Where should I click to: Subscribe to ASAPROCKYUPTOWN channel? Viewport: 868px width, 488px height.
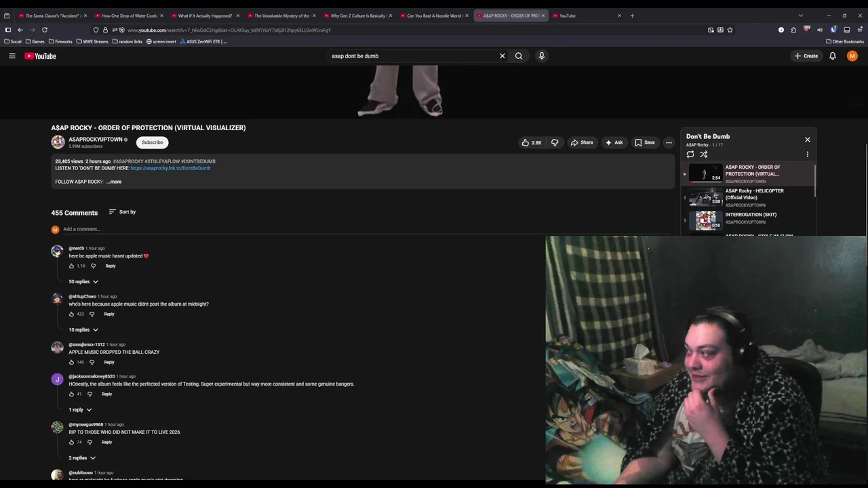[153, 142]
